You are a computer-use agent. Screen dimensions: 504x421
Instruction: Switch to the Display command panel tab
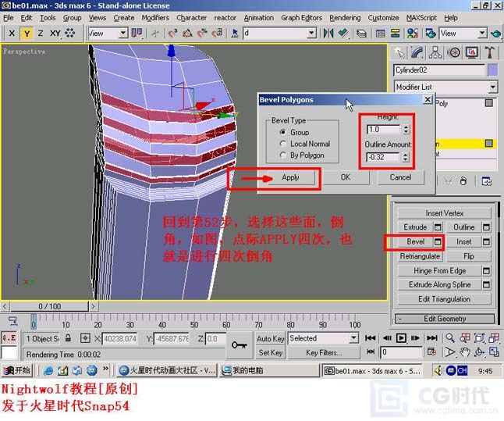(471, 52)
